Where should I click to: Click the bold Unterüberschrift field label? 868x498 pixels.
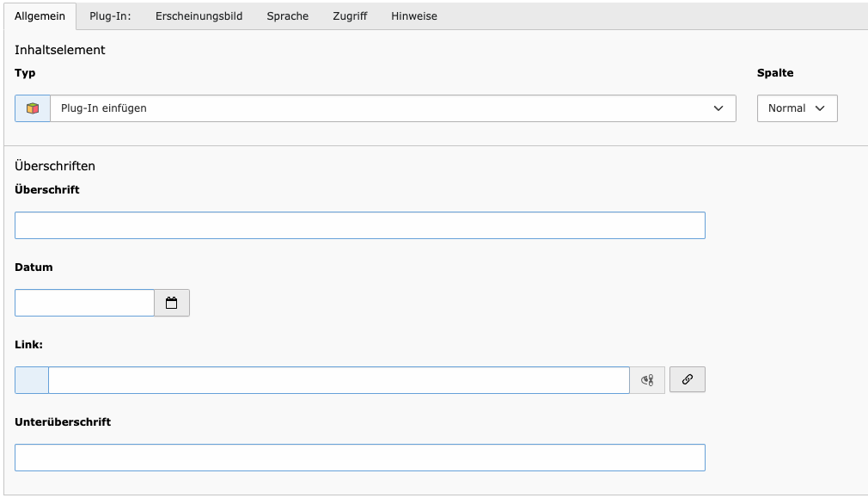tap(63, 422)
